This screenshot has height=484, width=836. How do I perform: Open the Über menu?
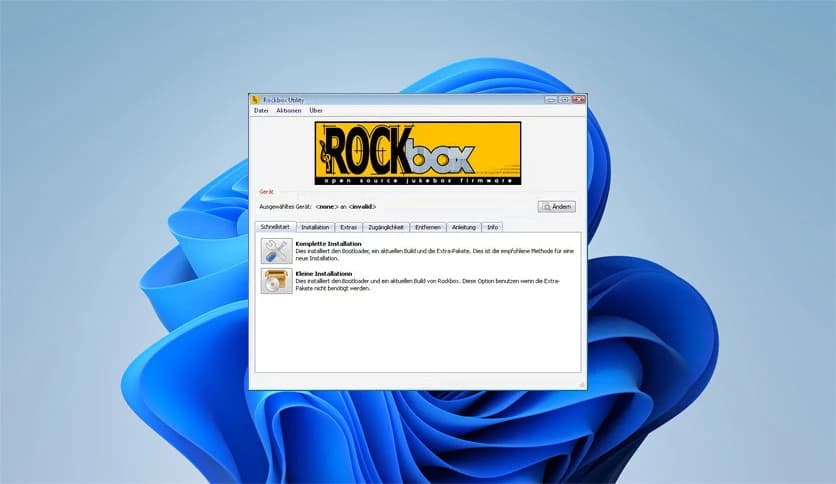coord(316,110)
